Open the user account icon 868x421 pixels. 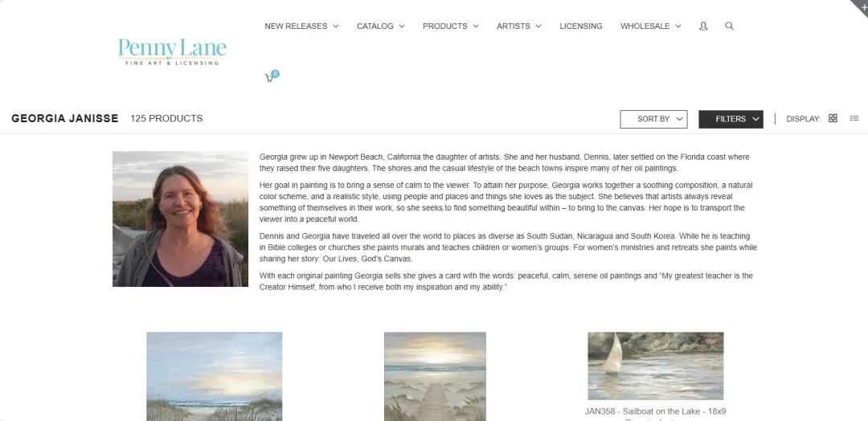[x=703, y=26]
